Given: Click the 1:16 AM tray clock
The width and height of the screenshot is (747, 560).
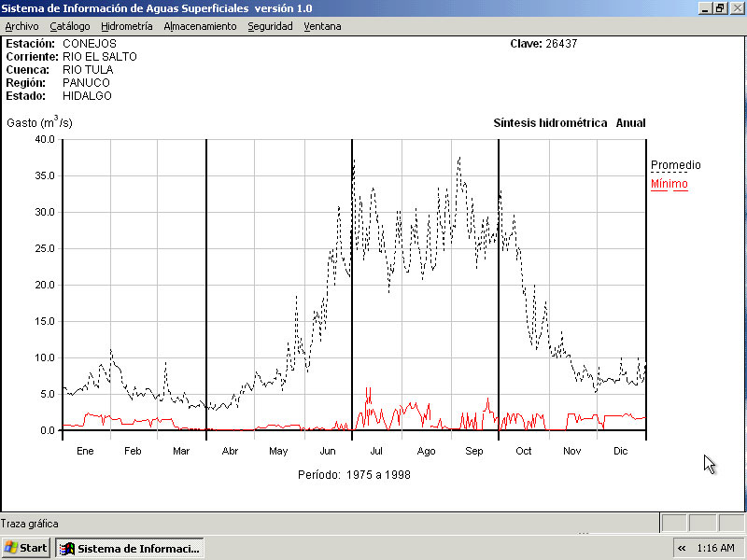Looking at the screenshot, I should tap(714, 548).
